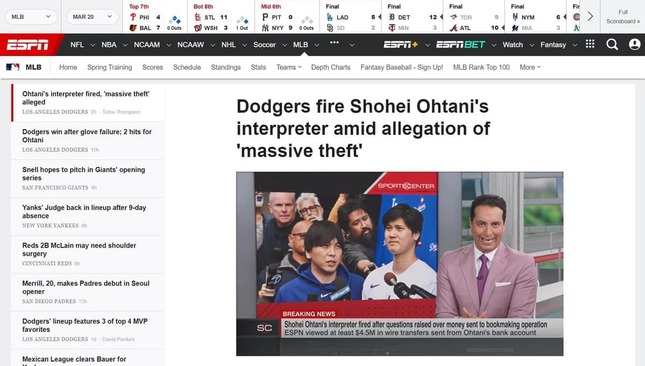The height and width of the screenshot is (366, 645).
Task: Expand the NCAAM menu chevron
Action: tap(169, 45)
